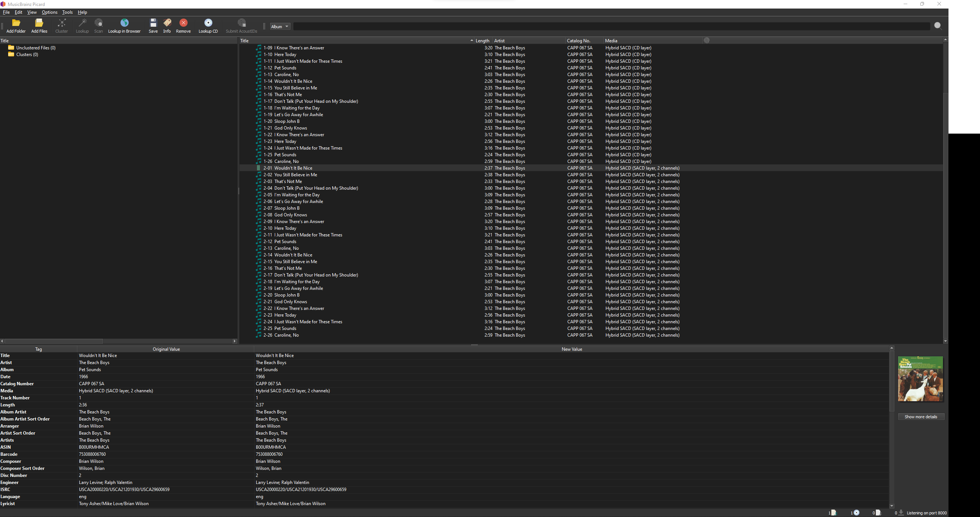The height and width of the screenshot is (517, 980).
Task: Click the Cluster toolbar icon
Action: click(x=62, y=23)
